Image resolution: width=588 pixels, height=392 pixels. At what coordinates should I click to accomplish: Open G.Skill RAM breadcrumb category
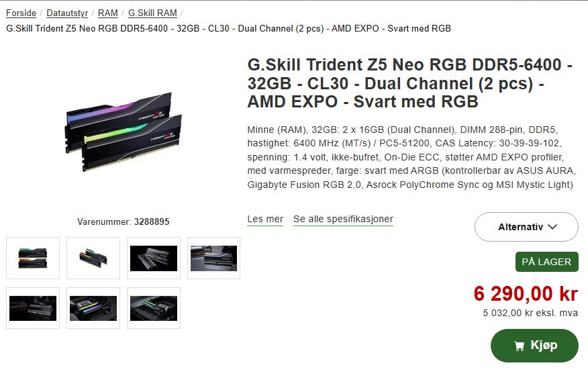152,13
